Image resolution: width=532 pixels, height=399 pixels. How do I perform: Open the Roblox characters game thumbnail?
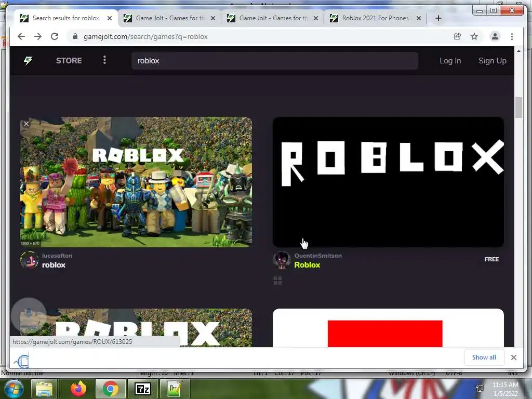click(x=136, y=182)
